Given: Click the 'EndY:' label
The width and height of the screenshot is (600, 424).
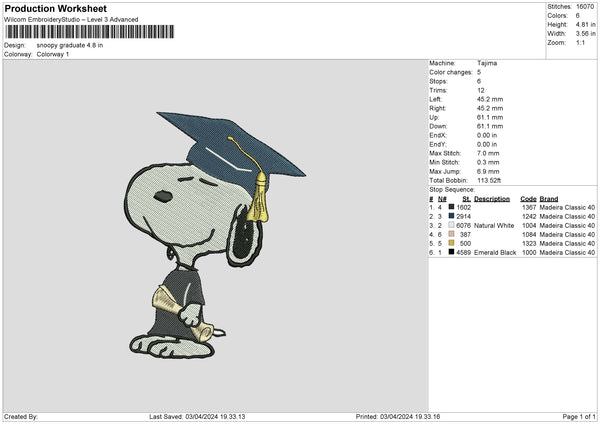Looking at the screenshot, I should click(438, 144).
